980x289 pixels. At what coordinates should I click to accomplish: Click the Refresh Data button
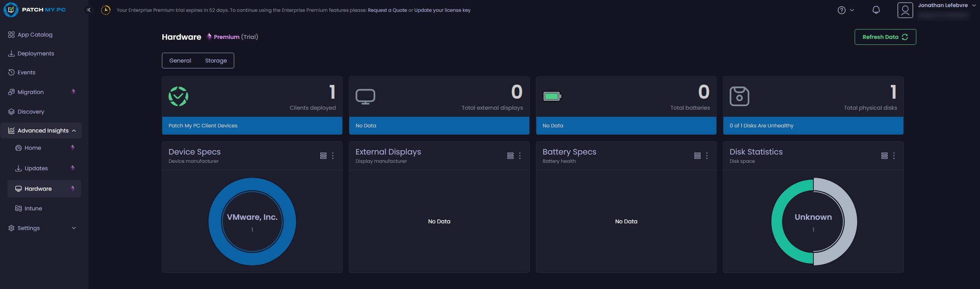coord(885,37)
